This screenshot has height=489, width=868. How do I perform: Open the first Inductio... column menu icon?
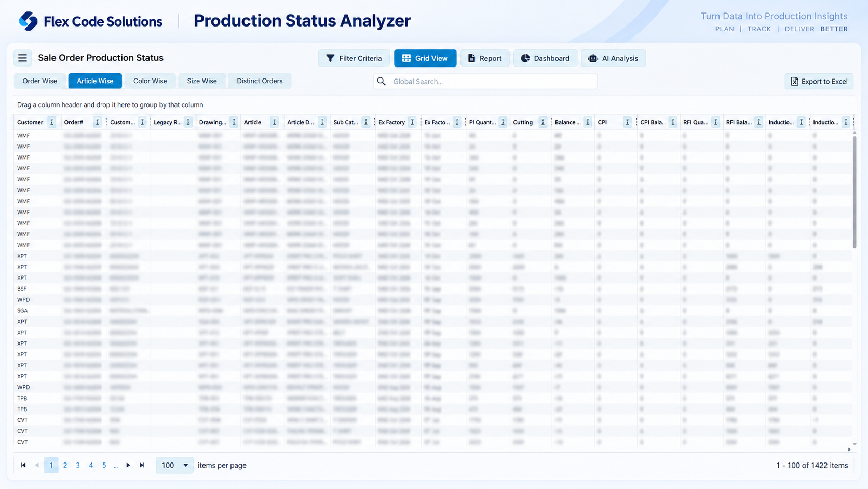[x=802, y=122]
